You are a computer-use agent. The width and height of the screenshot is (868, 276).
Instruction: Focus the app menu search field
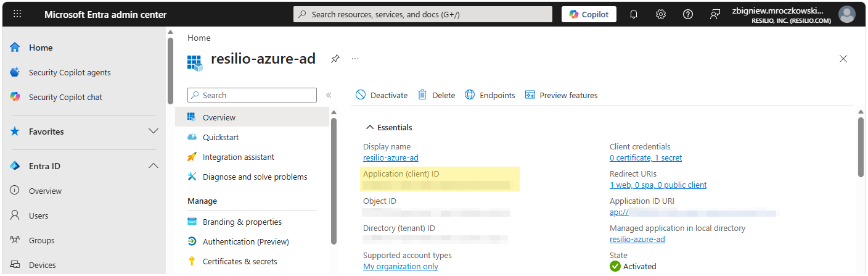coord(252,95)
